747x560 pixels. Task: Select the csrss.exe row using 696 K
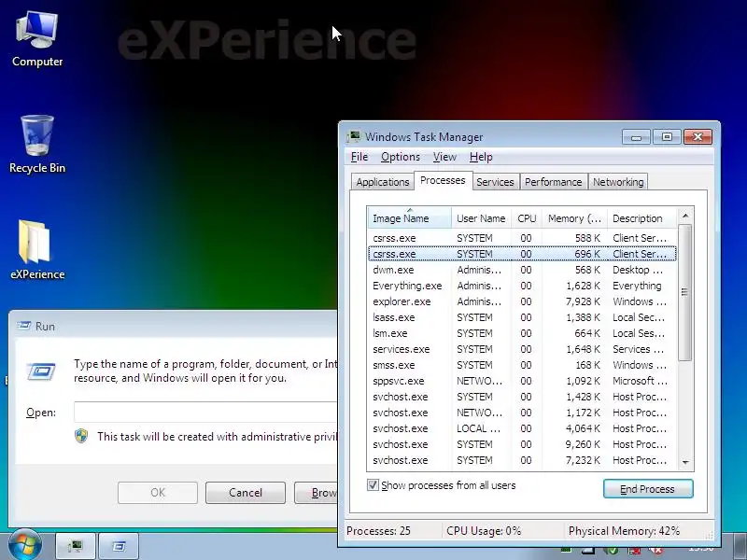(x=522, y=254)
